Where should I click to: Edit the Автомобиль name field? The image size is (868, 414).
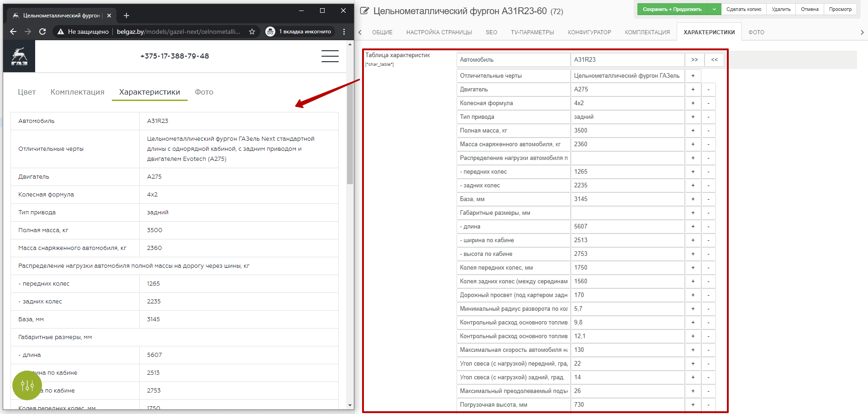[513, 60]
